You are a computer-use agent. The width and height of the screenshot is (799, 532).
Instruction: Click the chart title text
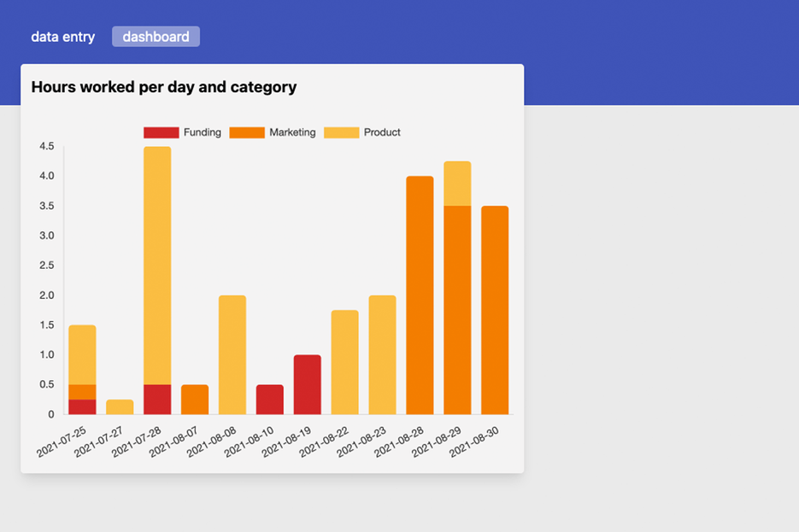click(163, 87)
